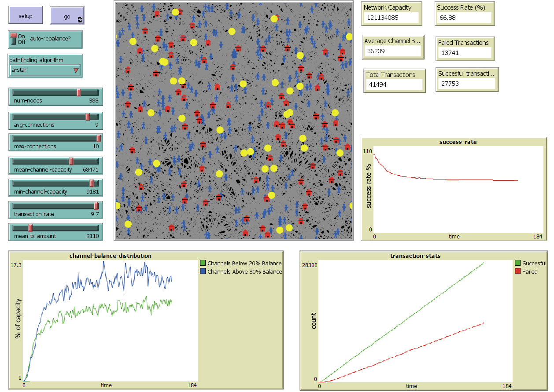Click the transaction-rate slider handle
This screenshot has height=392, width=554.
point(96,206)
